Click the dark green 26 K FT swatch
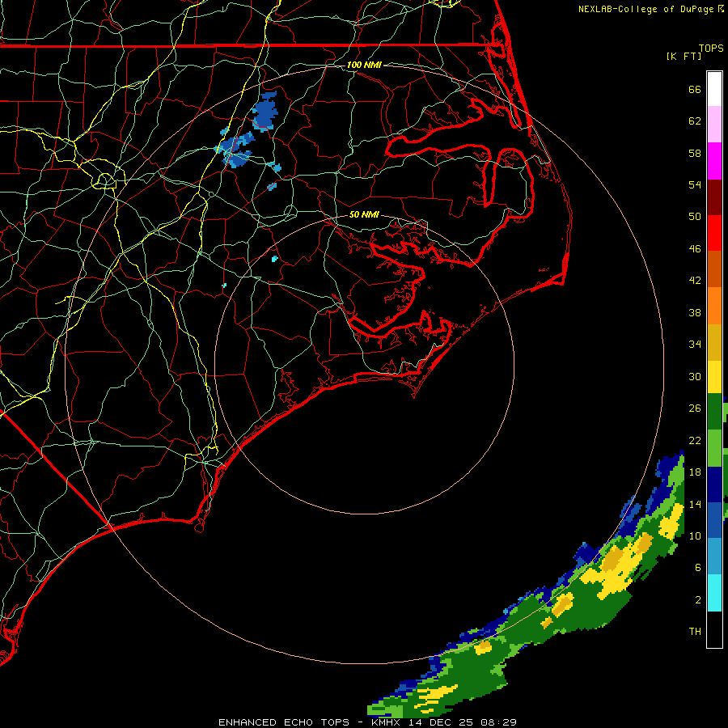The image size is (728, 728). tap(714, 412)
